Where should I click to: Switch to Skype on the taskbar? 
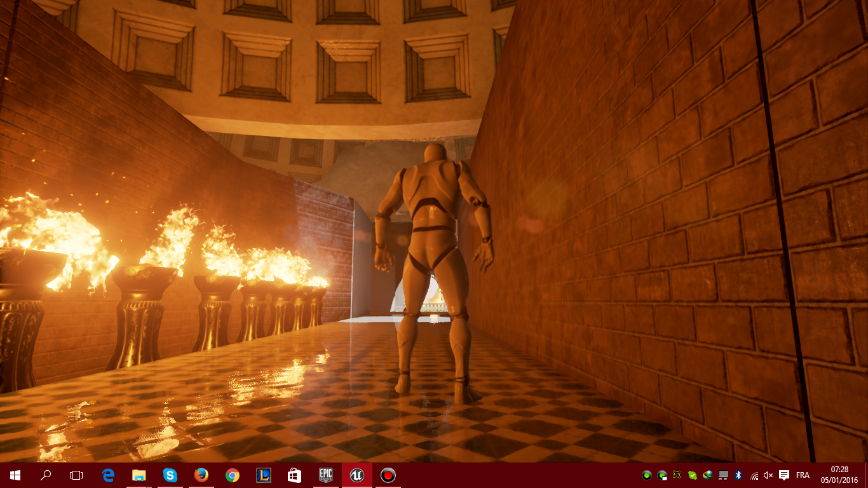coord(170,475)
